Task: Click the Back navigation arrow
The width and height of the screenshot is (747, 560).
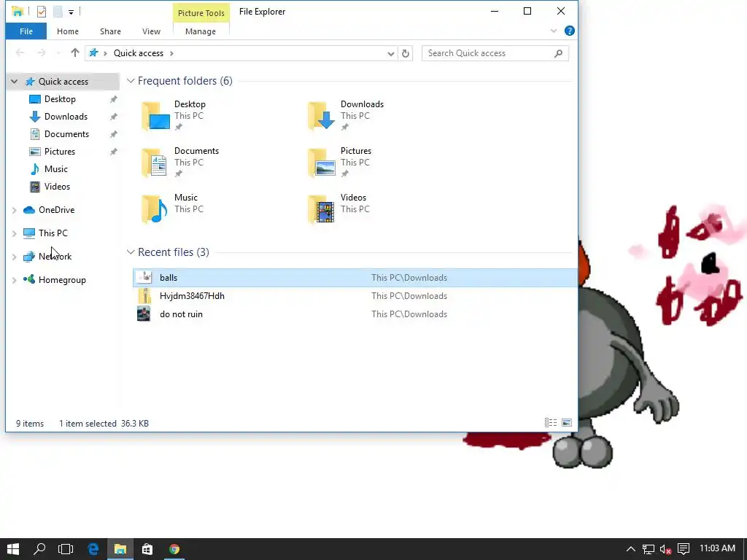Action: 20,52
